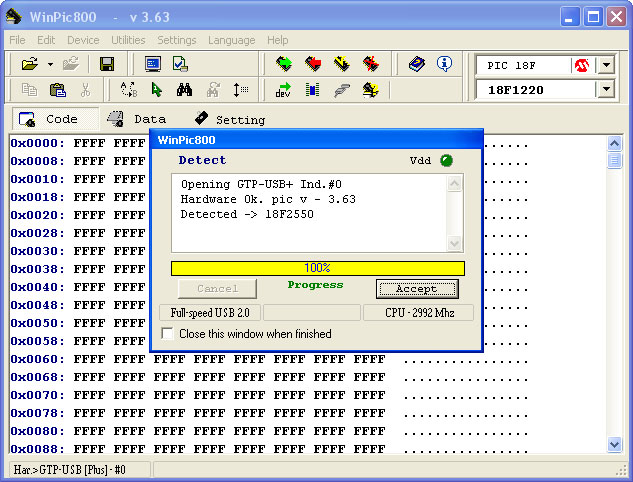Enable 'Close this window when finished' checkbox
The width and height of the screenshot is (633, 482).
pos(167,334)
